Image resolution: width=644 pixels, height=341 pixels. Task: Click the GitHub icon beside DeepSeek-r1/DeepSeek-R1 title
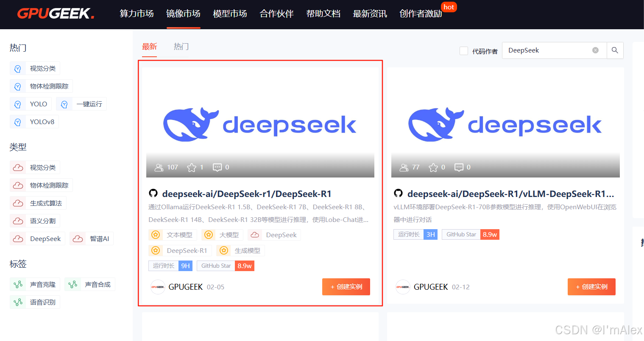[153, 193]
